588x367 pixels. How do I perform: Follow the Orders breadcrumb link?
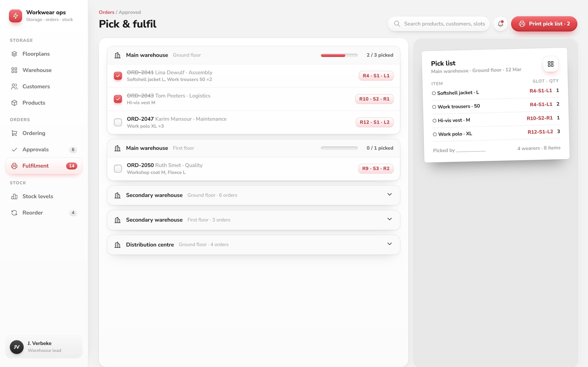pos(106,12)
